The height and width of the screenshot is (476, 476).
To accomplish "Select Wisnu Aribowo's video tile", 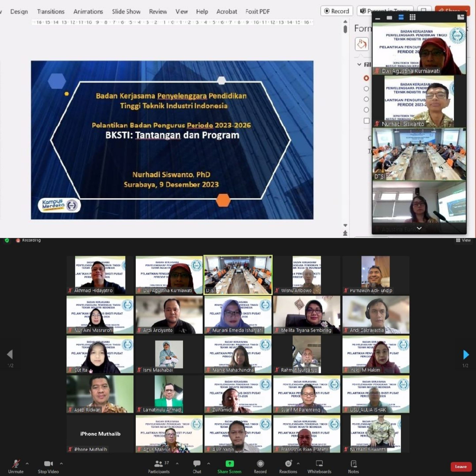I will [x=307, y=275].
